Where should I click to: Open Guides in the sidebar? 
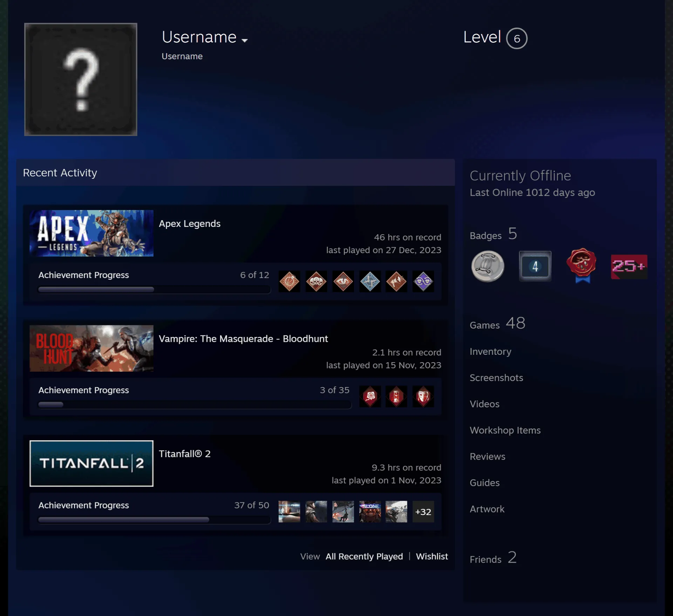click(485, 483)
